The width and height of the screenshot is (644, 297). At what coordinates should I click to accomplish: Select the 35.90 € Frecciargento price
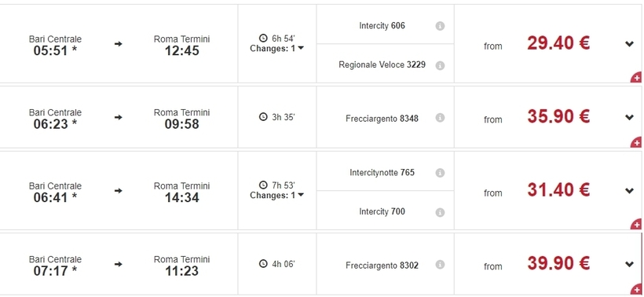tap(558, 116)
